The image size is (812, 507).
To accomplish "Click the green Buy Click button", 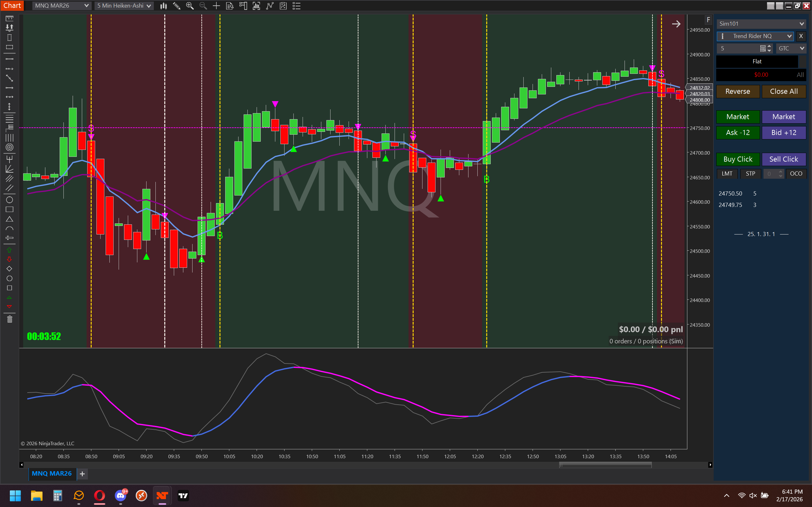I will pyautogui.click(x=737, y=159).
